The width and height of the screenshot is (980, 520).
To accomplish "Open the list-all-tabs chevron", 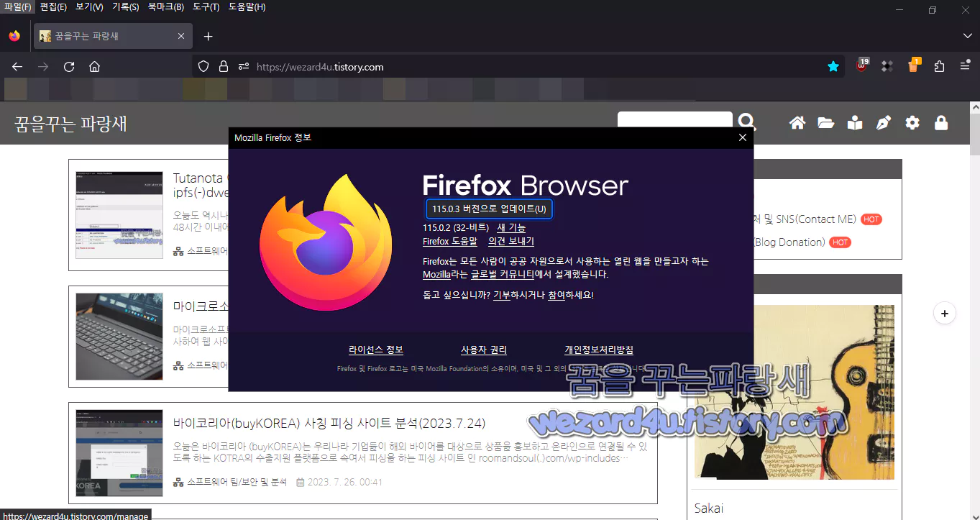I will [966, 36].
